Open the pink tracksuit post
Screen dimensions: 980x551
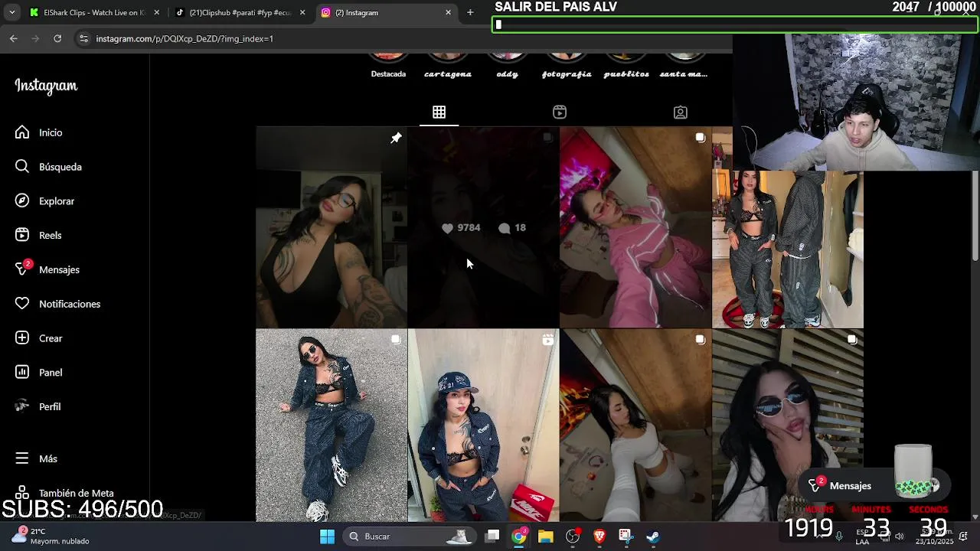(x=635, y=227)
